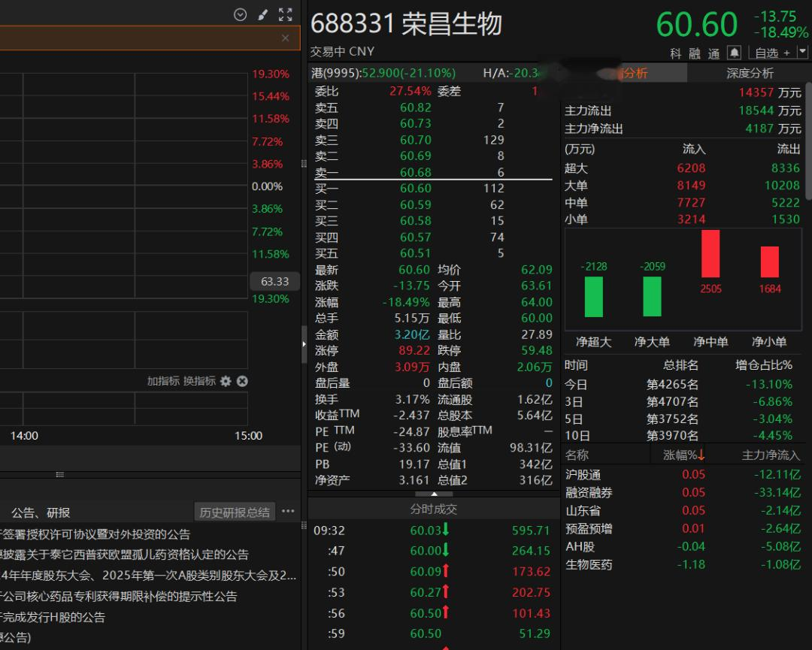Click the 卖一 price 60.68
812x650 pixels.
[415, 172]
